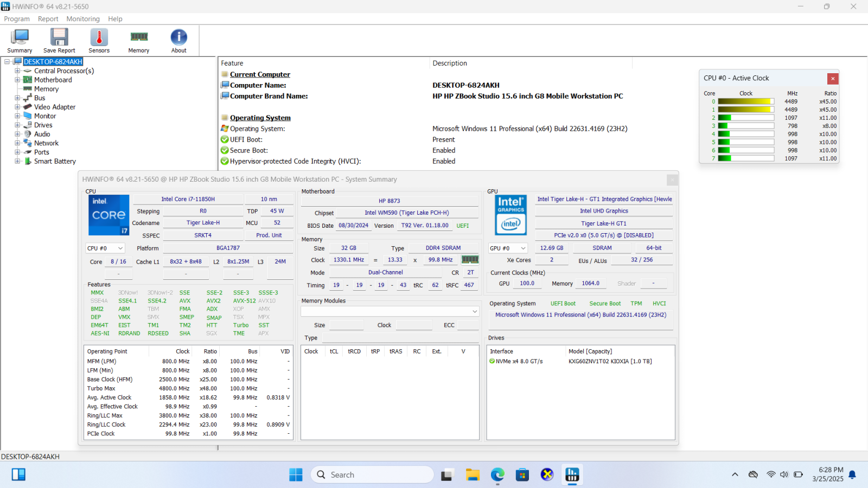
Task: Open the notifications bell in the taskbar
Action: (852, 475)
